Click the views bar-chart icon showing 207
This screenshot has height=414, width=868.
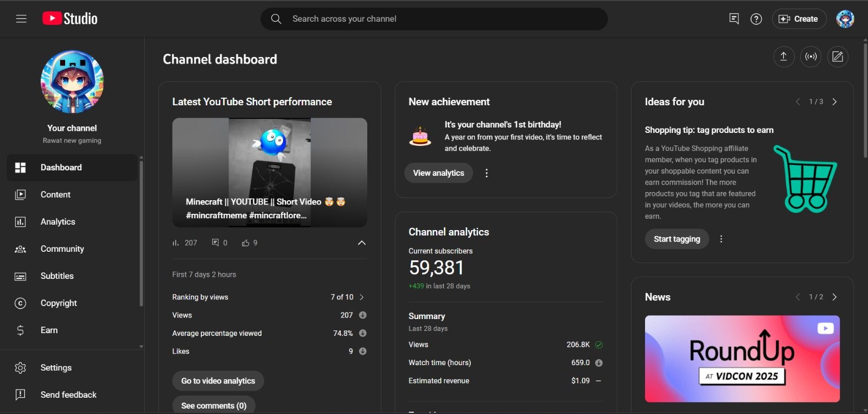(x=176, y=243)
